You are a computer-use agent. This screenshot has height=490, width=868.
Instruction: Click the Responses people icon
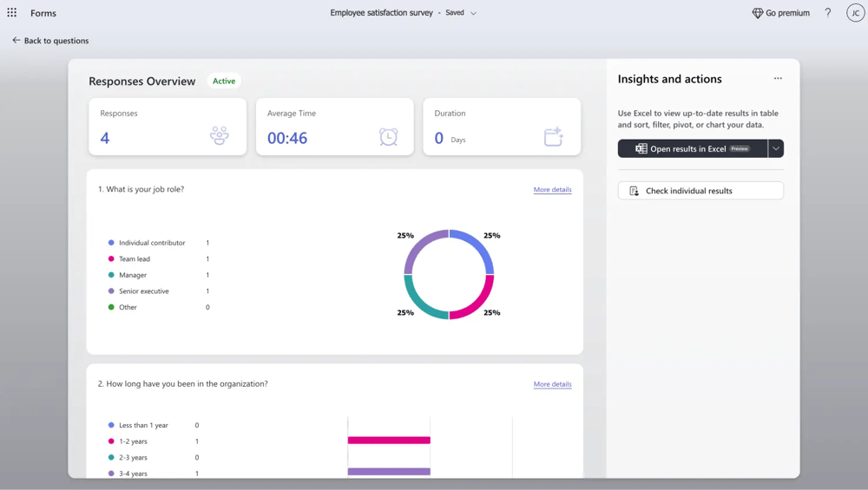click(x=220, y=136)
